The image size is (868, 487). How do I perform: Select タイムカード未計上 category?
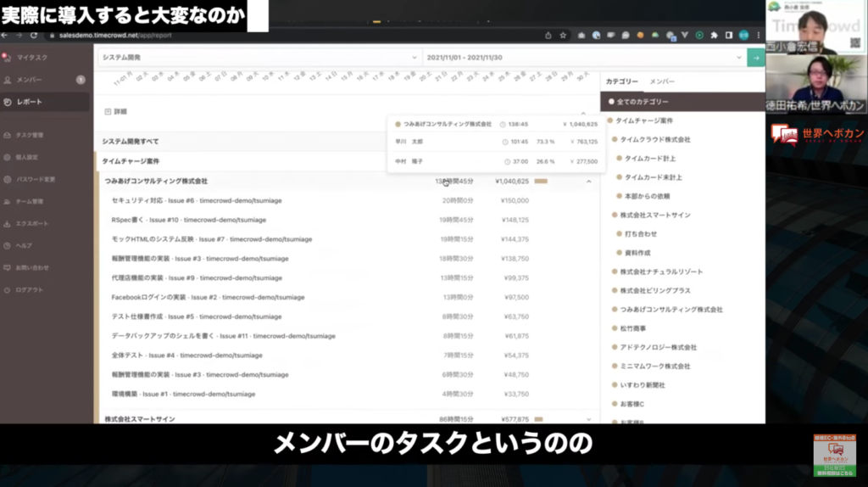click(654, 177)
